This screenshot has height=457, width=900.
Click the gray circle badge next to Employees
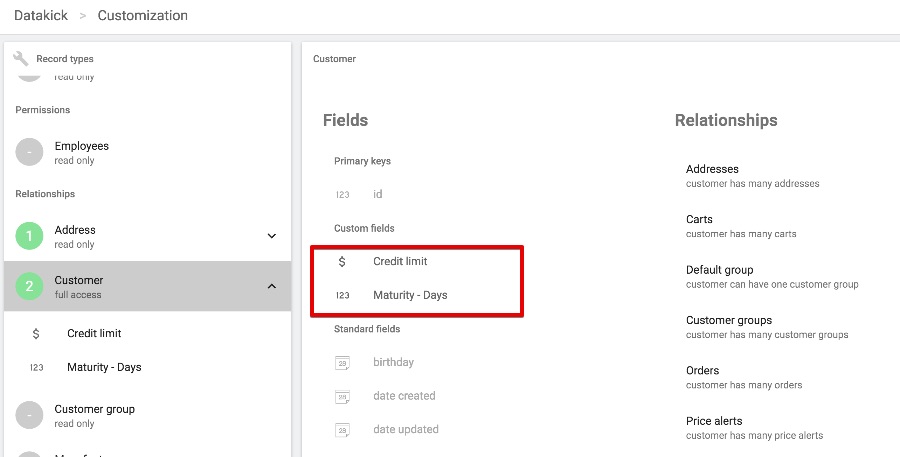click(29, 152)
